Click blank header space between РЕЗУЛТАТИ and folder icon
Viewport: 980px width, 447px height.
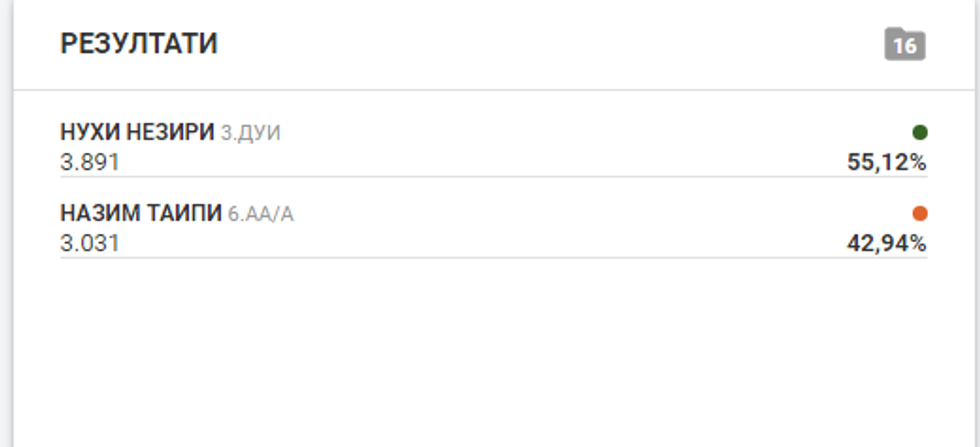tap(550, 45)
